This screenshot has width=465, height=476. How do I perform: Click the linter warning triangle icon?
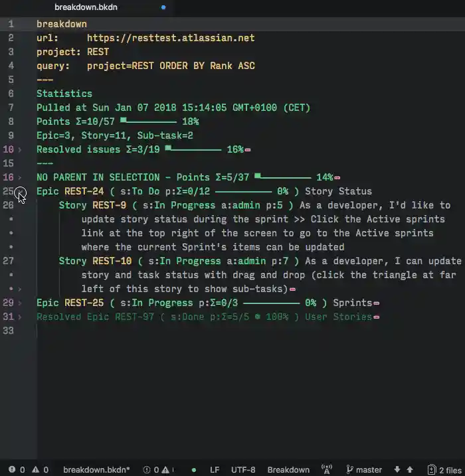coord(35,469)
